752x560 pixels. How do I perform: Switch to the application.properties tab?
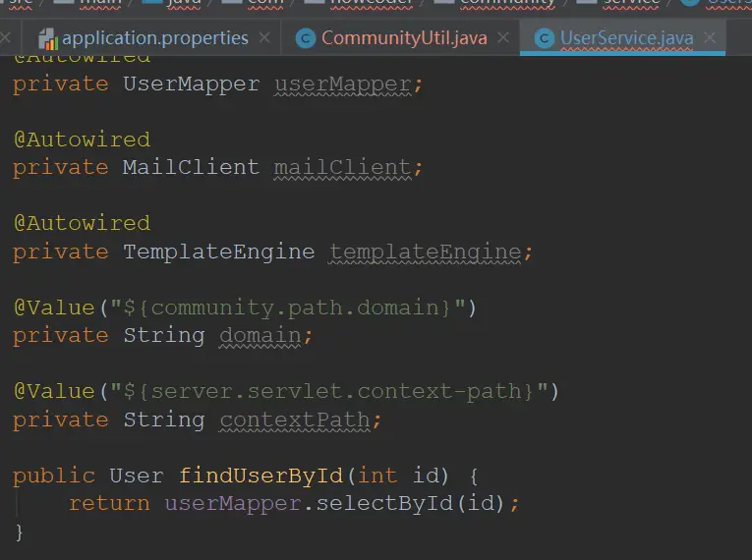pyautogui.click(x=154, y=38)
